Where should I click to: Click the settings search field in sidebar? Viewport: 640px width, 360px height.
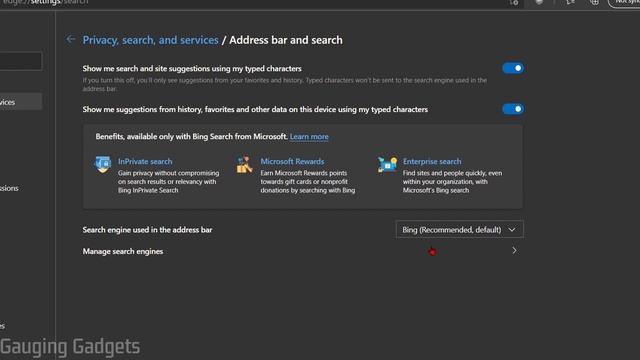pyautogui.click(x=20, y=61)
